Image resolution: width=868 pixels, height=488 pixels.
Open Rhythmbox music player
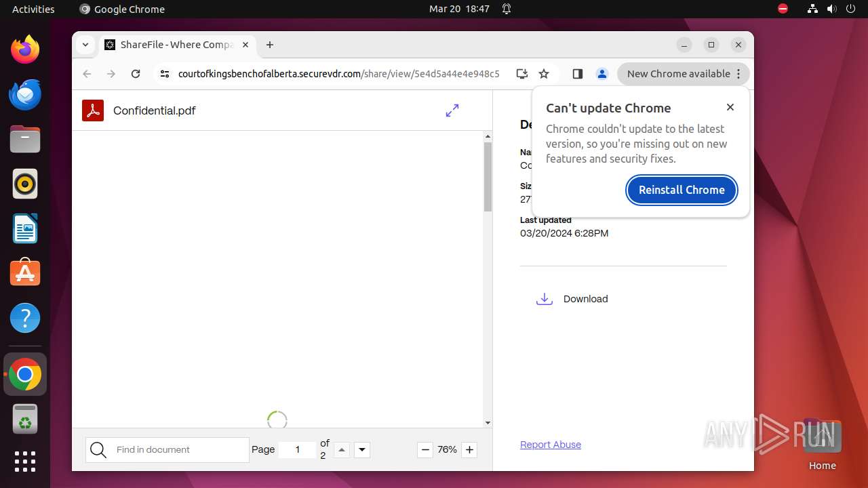pyautogui.click(x=25, y=184)
